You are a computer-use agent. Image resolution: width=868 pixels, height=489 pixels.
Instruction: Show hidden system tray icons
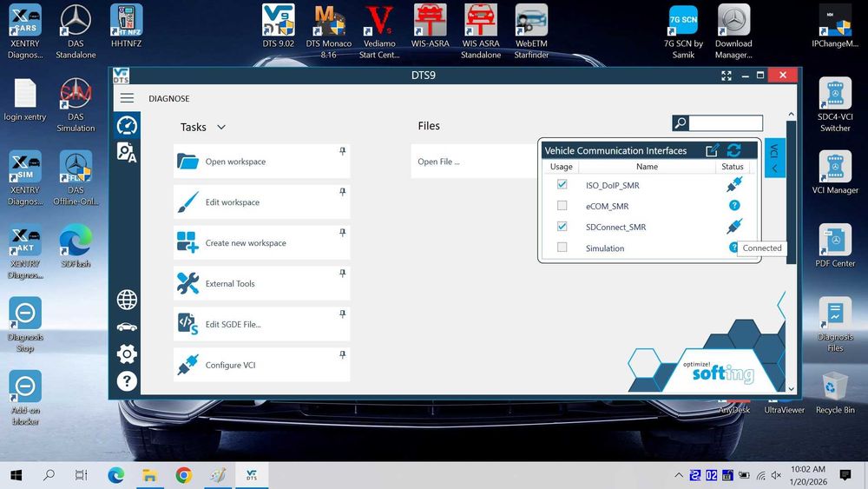pyautogui.click(x=679, y=475)
